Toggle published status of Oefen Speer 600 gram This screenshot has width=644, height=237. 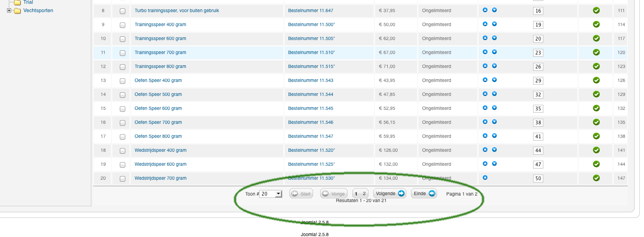tap(596, 108)
